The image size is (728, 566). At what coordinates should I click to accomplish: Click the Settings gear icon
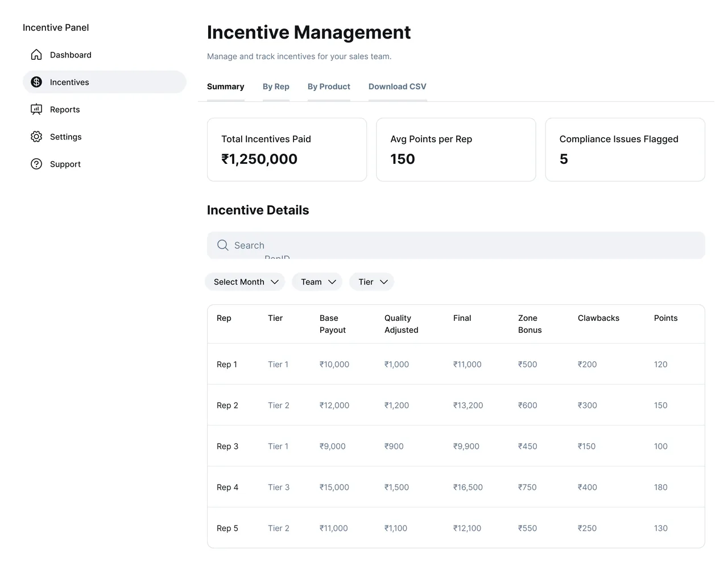36,137
